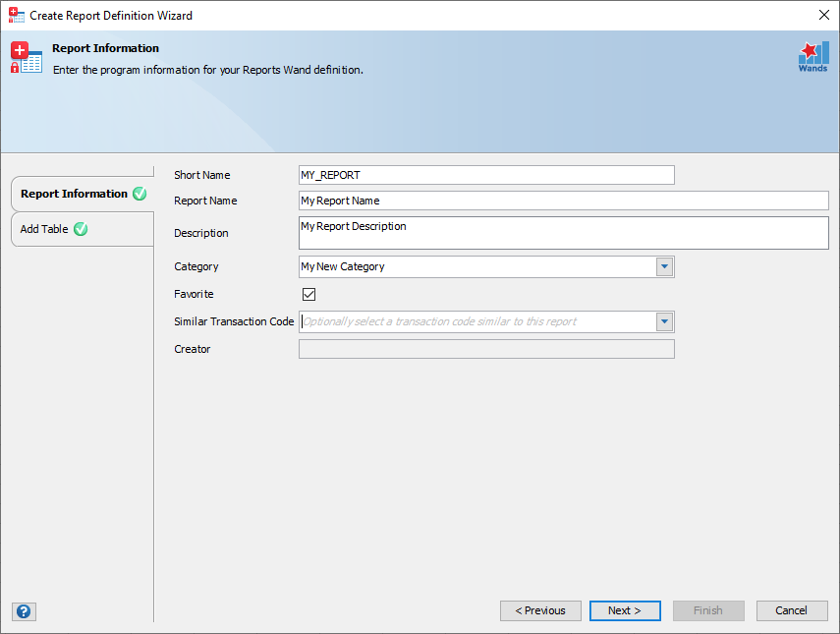Image resolution: width=840 pixels, height=634 pixels.
Task: Click the Wands logo icon
Action: click(812, 56)
